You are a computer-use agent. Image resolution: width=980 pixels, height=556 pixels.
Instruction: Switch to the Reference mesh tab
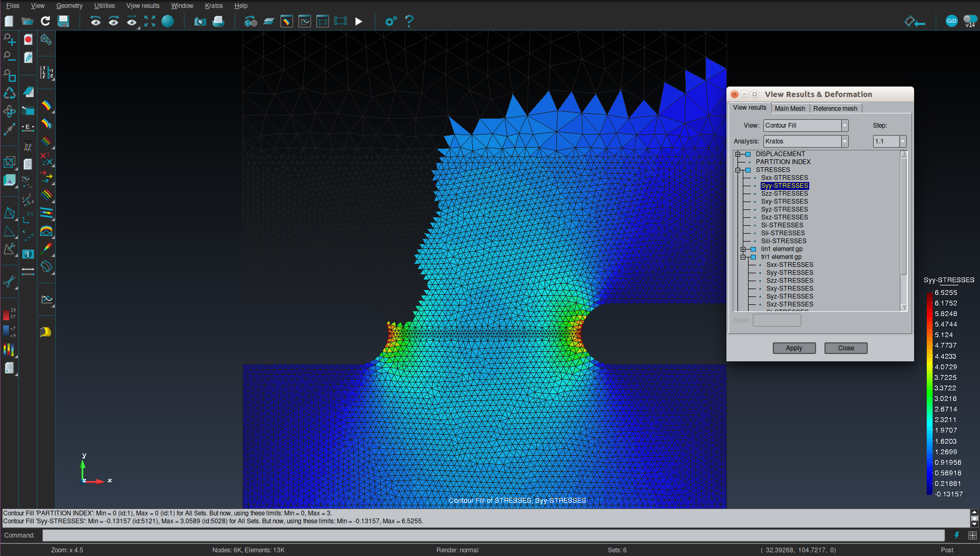[x=835, y=109]
